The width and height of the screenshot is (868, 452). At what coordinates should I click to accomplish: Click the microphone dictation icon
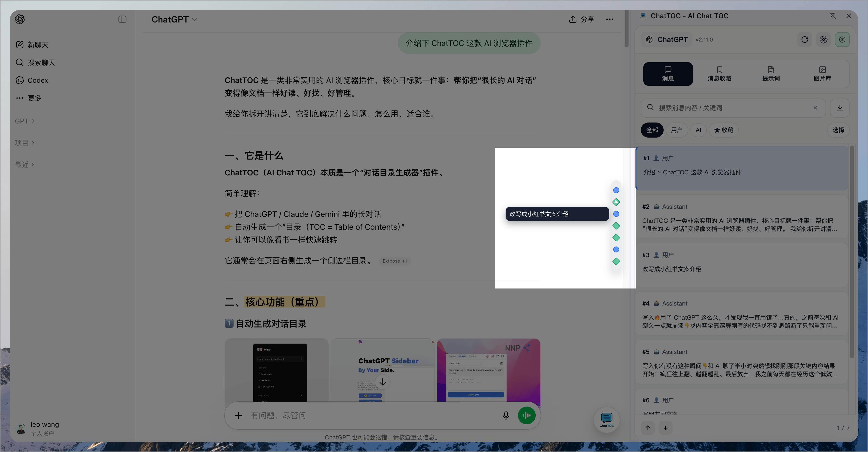[506, 415]
